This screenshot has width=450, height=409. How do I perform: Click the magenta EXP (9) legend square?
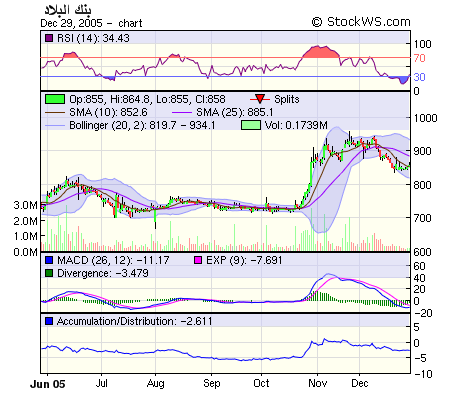click(x=198, y=260)
